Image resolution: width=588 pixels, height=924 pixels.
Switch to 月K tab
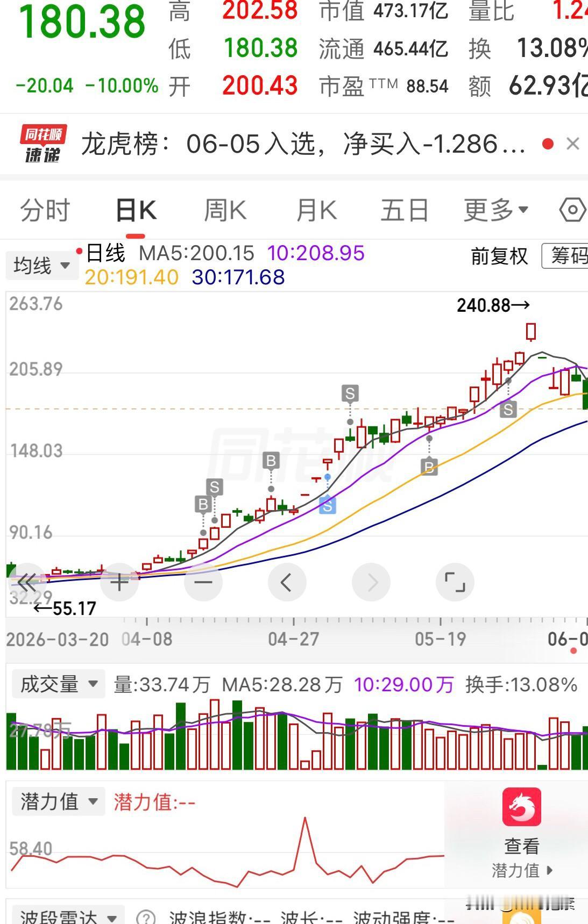coord(316,210)
